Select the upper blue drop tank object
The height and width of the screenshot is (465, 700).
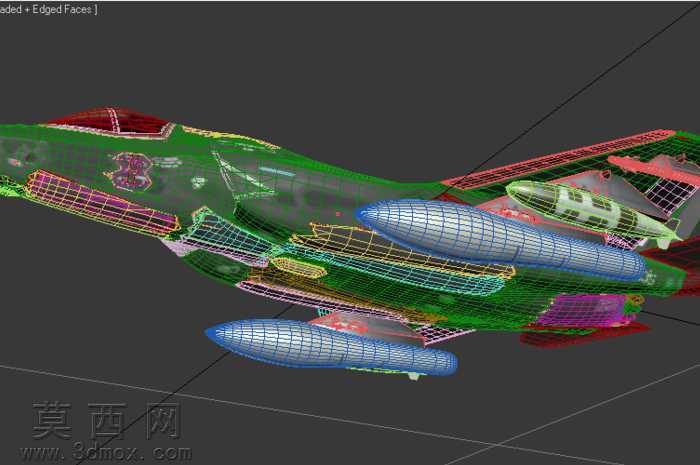coord(500,239)
